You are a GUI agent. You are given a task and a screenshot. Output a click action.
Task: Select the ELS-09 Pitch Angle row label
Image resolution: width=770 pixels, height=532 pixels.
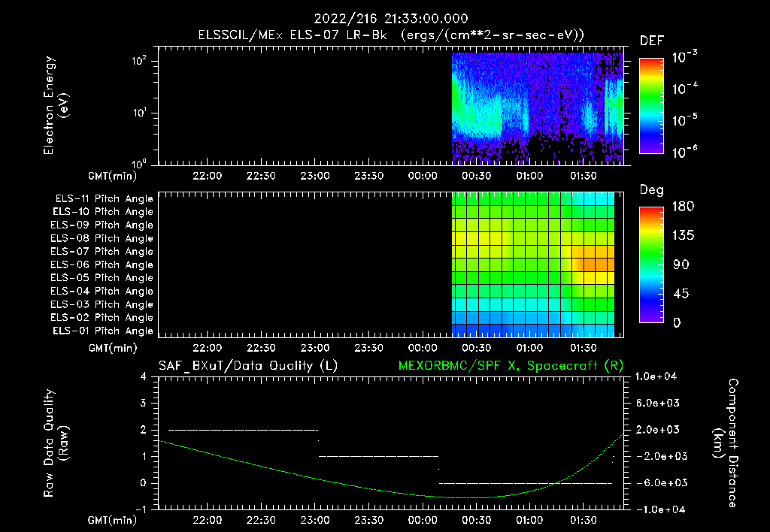[x=102, y=225]
